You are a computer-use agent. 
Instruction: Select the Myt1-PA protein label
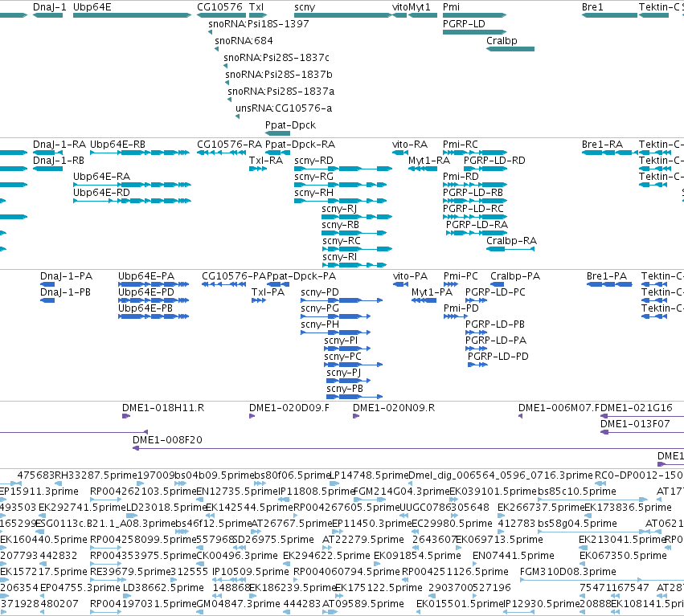pyautogui.click(x=432, y=292)
